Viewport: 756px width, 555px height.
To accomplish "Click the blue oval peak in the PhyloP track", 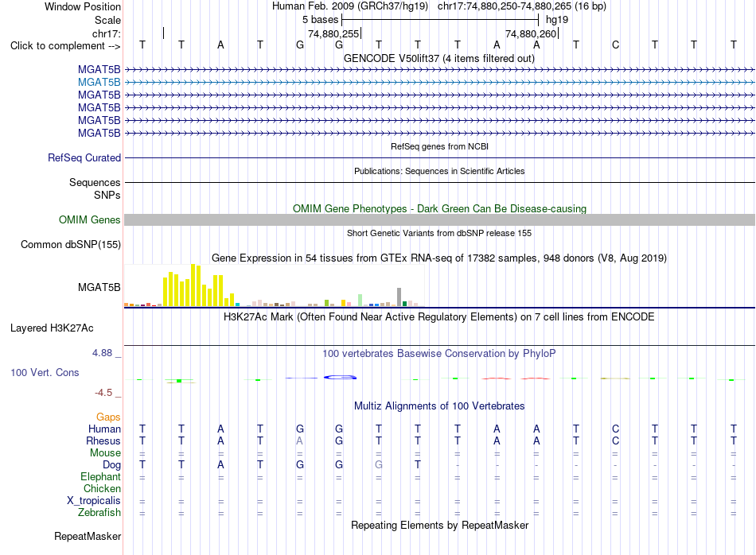I will point(340,377).
